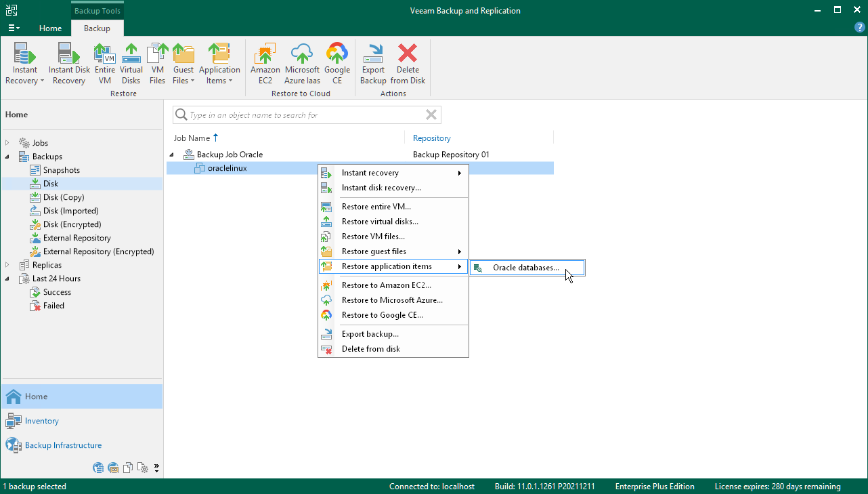Screen dimensions: 868x494
Task: Choose Export backup... from context menu
Action: click(393, 334)
